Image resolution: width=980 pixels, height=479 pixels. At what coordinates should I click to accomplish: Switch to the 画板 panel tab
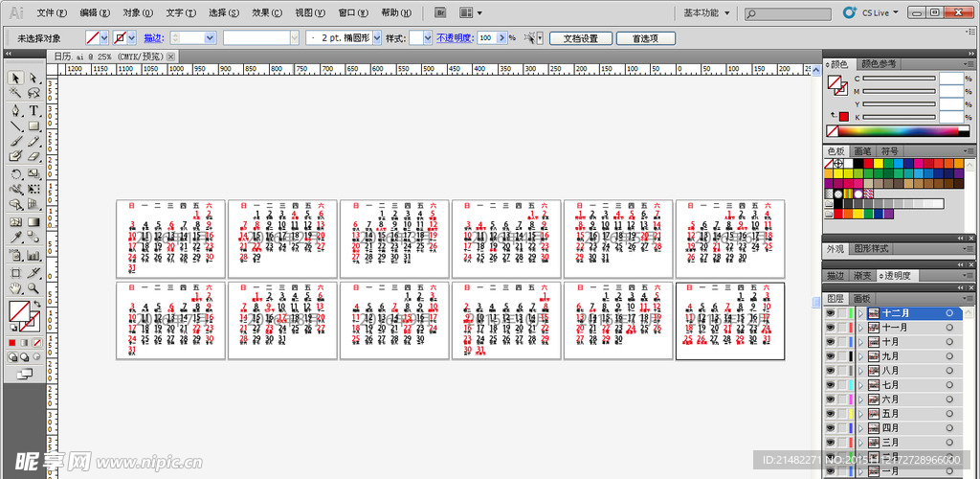coord(862,299)
